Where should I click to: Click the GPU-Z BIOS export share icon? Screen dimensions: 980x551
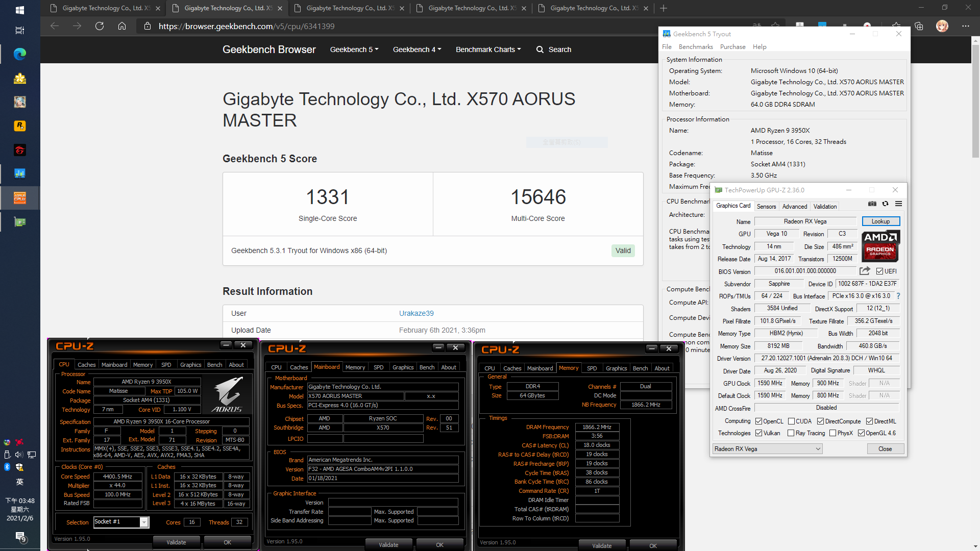click(x=865, y=271)
